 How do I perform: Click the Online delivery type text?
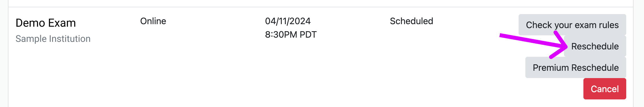(153, 21)
